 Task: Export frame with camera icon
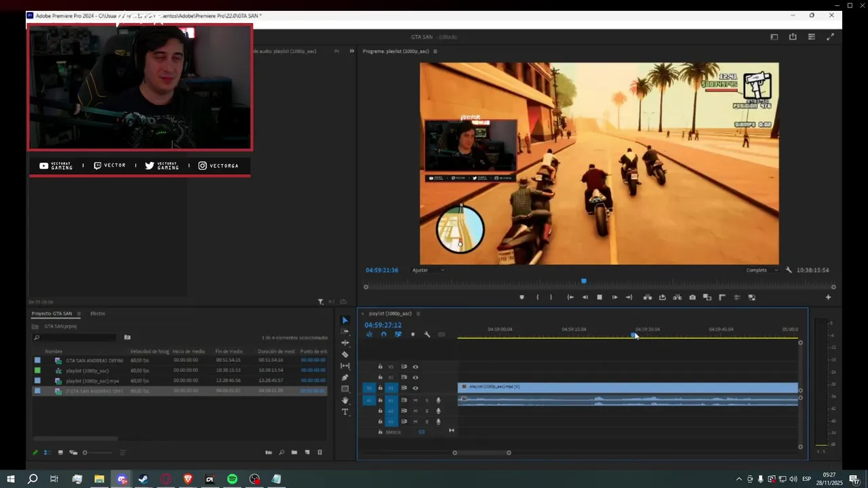tap(692, 298)
